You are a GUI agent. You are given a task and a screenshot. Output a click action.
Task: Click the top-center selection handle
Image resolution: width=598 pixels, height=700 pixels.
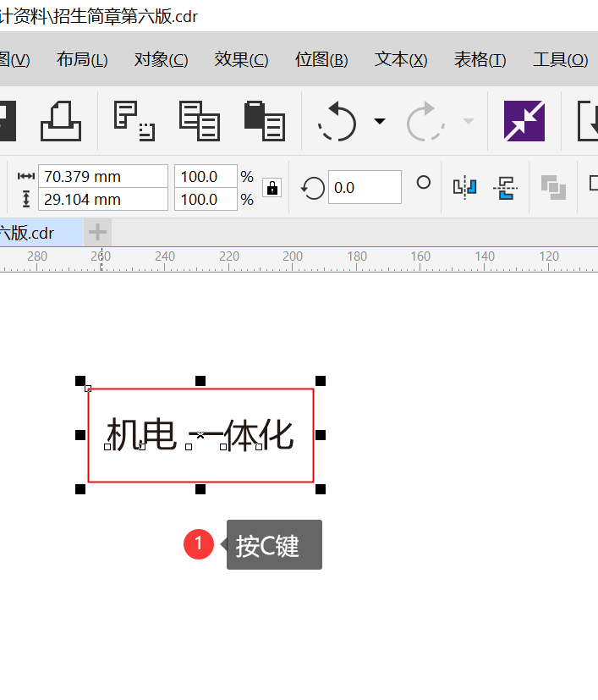pyautogui.click(x=200, y=381)
